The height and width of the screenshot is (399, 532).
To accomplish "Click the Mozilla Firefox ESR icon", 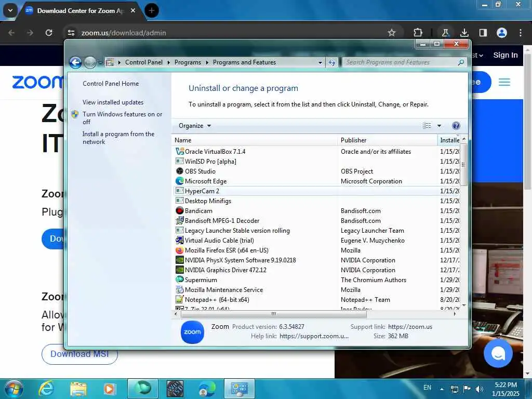I will click(x=179, y=250).
